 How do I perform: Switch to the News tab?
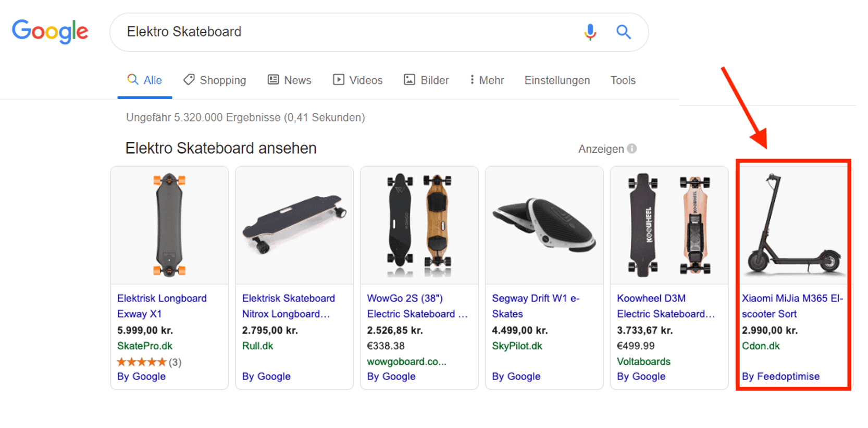[289, 80]
